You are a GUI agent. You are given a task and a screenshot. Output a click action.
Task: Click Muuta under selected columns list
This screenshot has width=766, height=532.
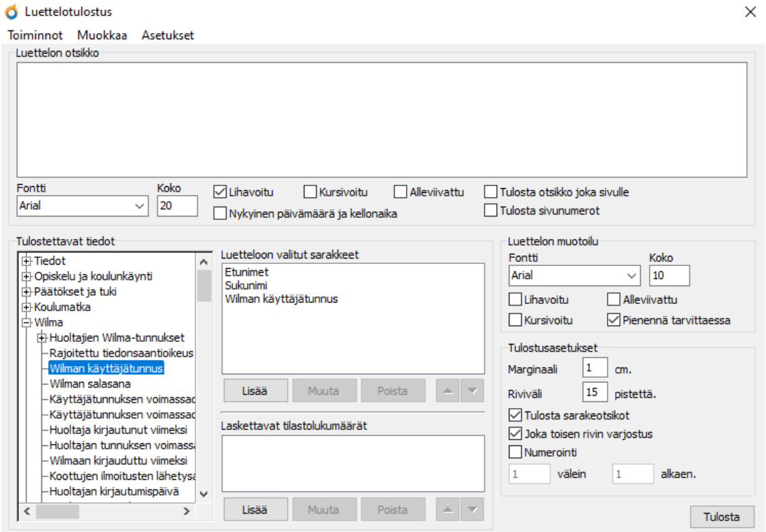[323, 391]
